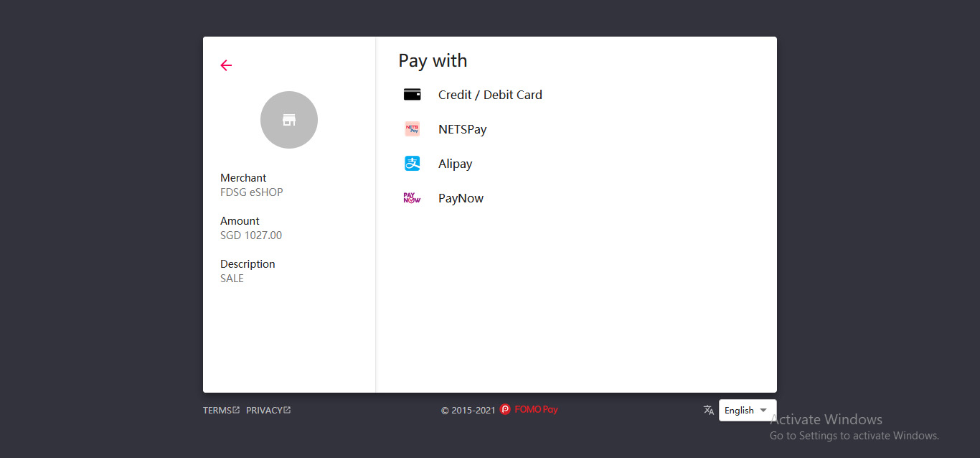Open the PRIVACY link
Viewport: 980px width, 458px height.
pos(264,411)
